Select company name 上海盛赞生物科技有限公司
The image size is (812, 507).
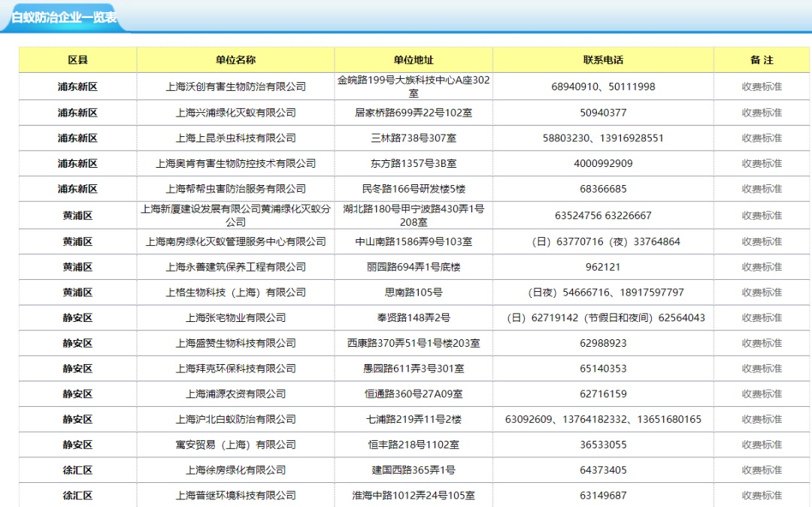(235, 343)
